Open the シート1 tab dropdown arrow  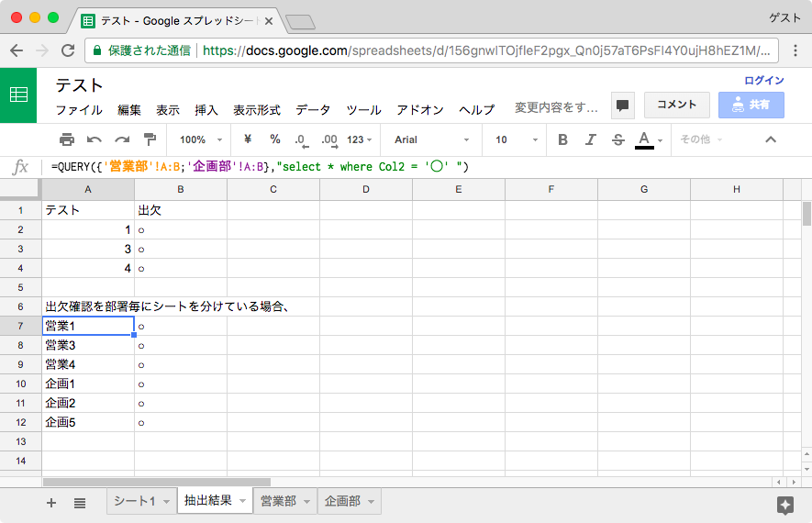[166, 502]
